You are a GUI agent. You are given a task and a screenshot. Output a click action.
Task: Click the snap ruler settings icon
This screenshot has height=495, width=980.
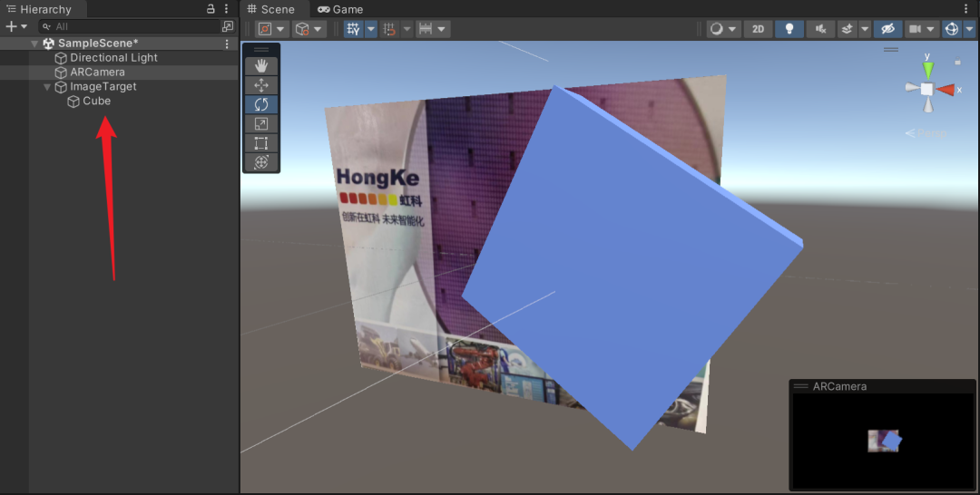pos(426,29)
